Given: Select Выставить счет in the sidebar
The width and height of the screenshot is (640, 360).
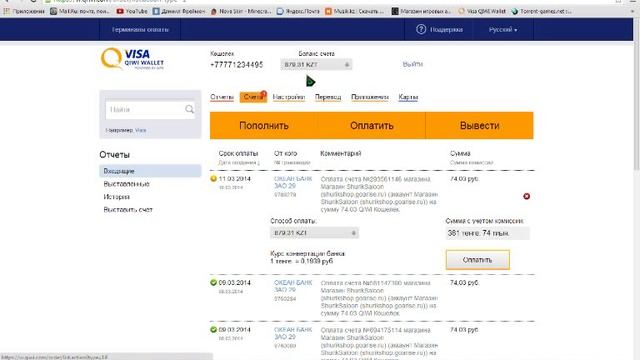Looking at the screenshot, I should coord(128,209).
